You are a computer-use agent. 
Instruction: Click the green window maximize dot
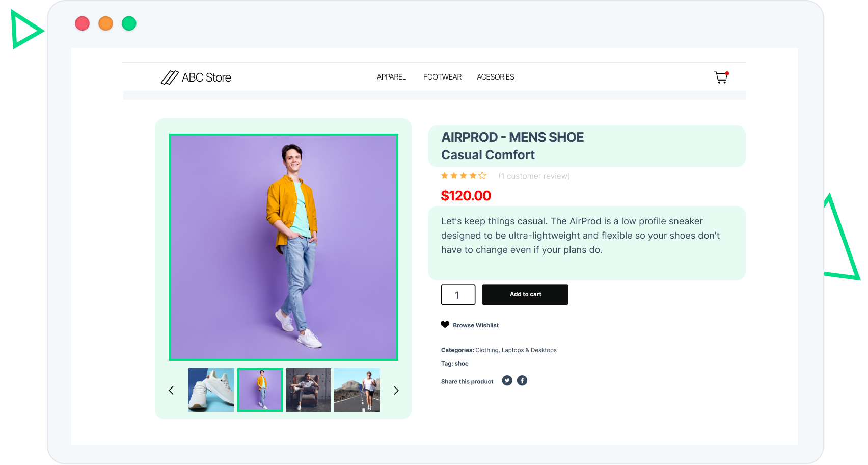pyautogui.click(x=129, y=23)
